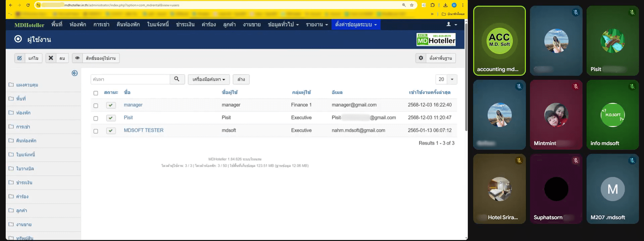
Task: Click the ล้าง clear button
Action: tap(241, 79)
